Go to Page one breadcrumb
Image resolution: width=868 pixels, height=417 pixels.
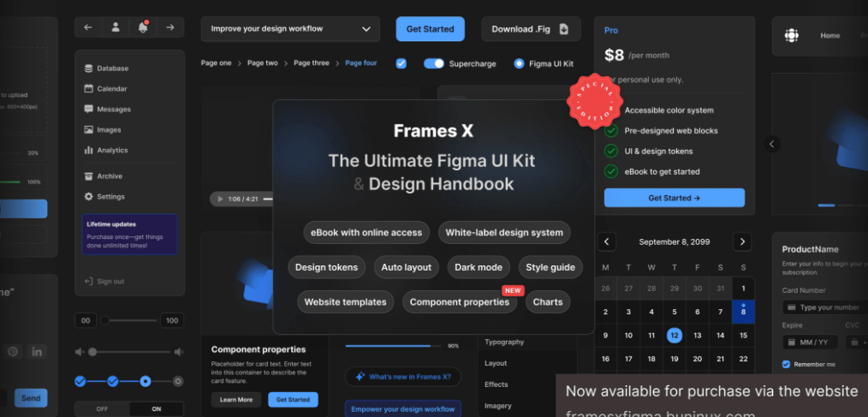[x=216, y=63]
